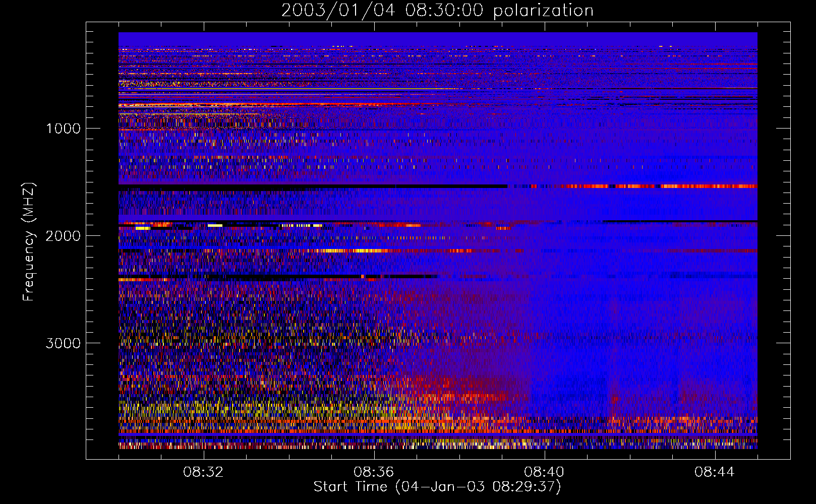This screenshot has height=504, width=816.
Task: Click the '08:32' time tick label
Action: (x=203, y=472)
